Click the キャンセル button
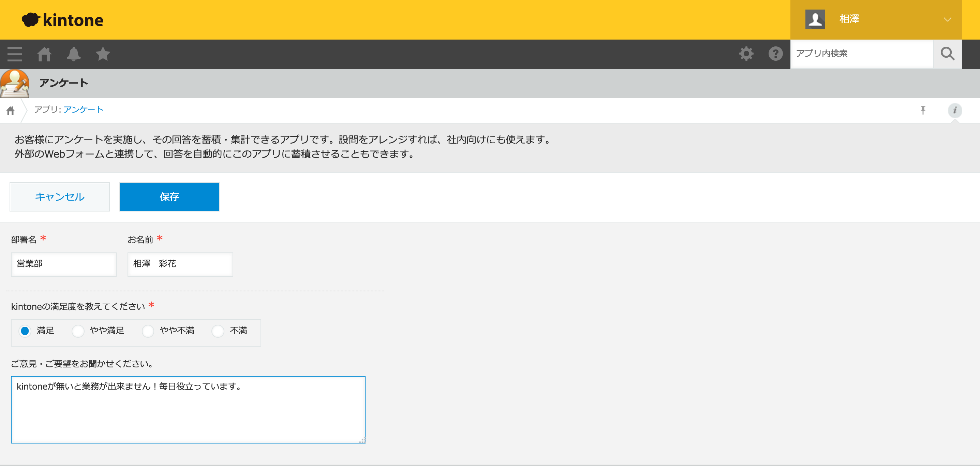The image size is (980, 466). (x=60, y=197)
